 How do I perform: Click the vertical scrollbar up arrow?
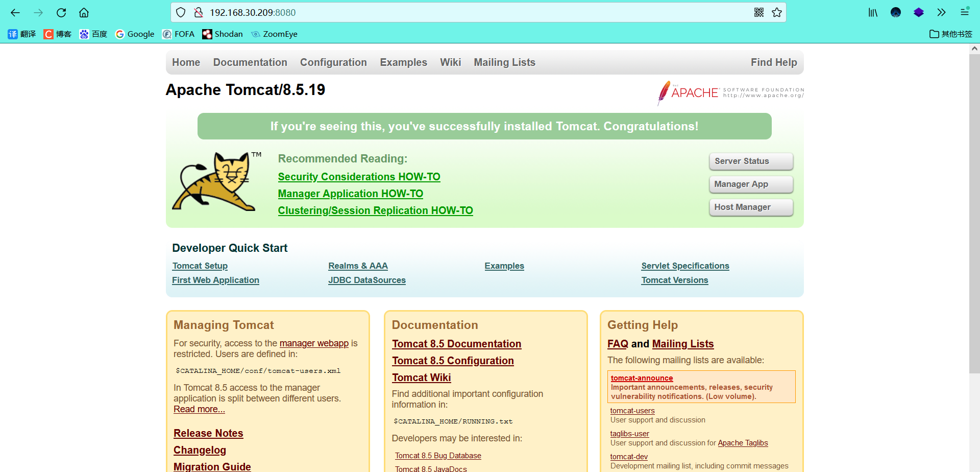974,49
